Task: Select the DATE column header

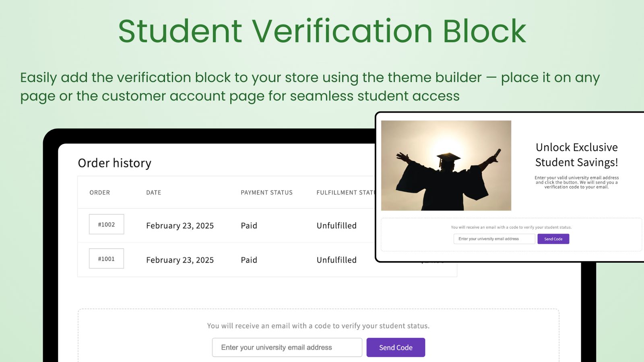Action: pos(153,193)
